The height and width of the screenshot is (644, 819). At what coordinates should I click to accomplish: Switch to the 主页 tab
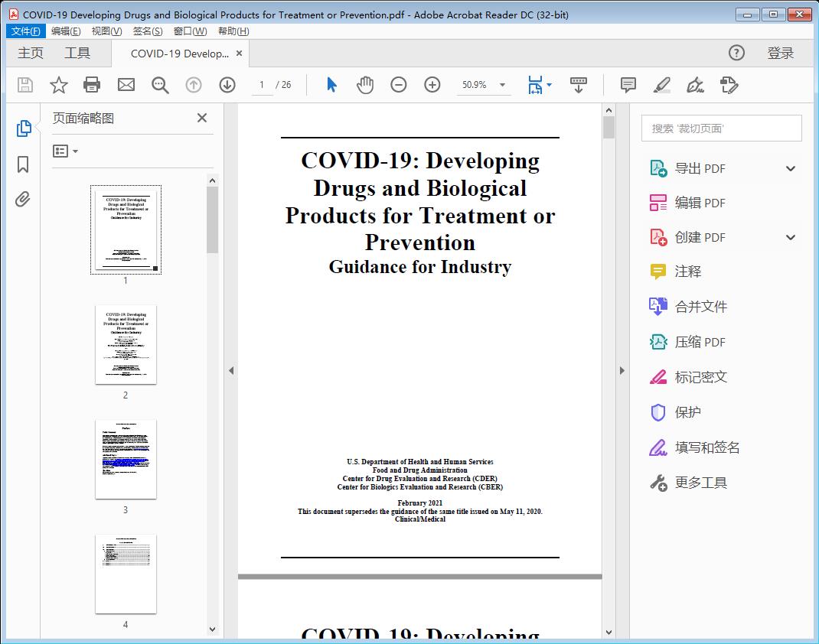31,53
